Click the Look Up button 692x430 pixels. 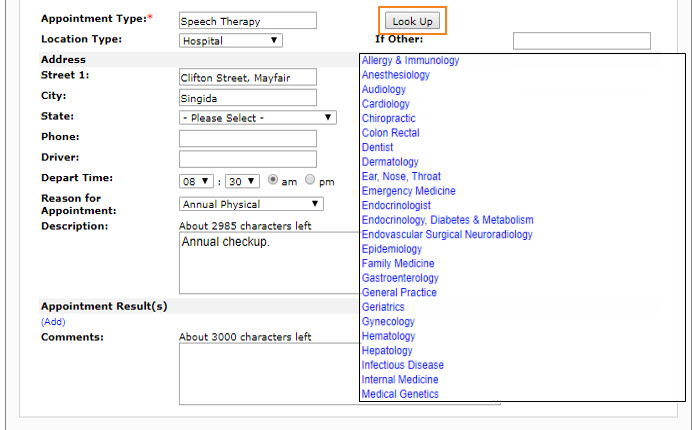coord(412,21)
